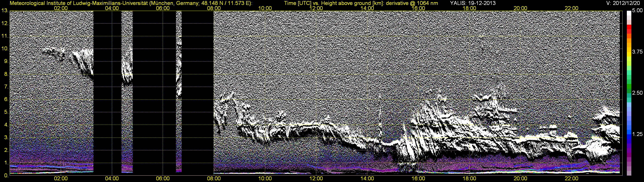Click the height axis label 10
Screen dimensions: 644x182
tap(5, 49)
